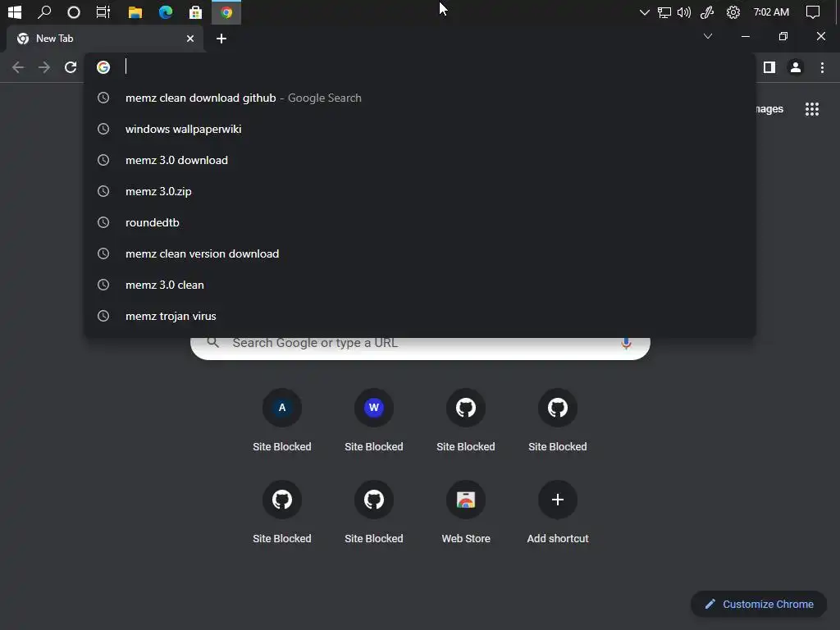The image size is (840, 630).
Task: Click the Google icon in address bar
Action: pos(103,67)
